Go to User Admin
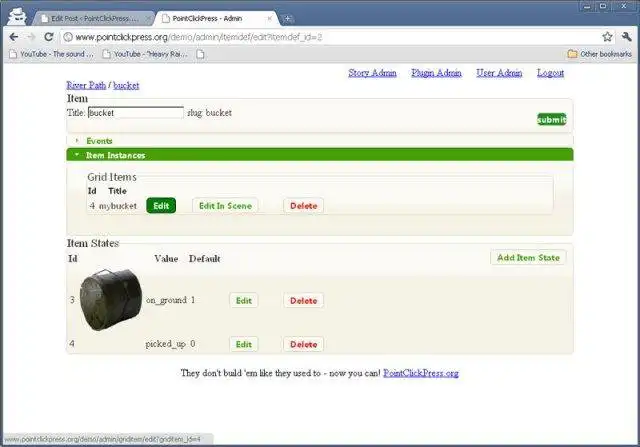Screen dimensions: 640x447 (499, 73)
